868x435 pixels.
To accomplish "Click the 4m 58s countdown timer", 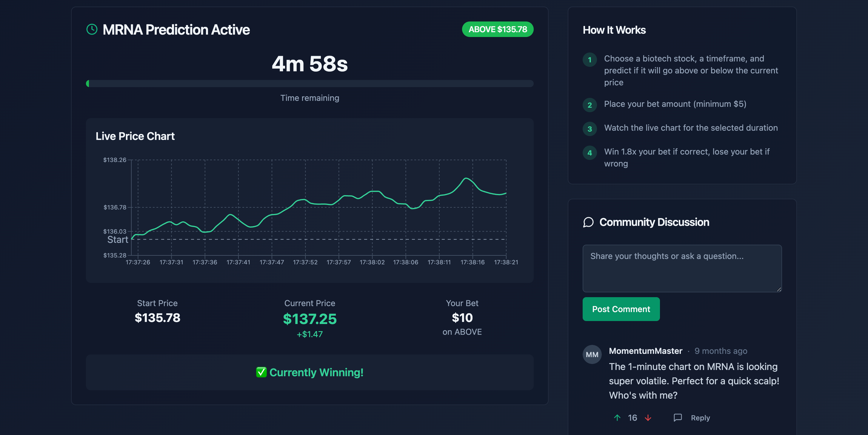I will (x=309, y=64).
